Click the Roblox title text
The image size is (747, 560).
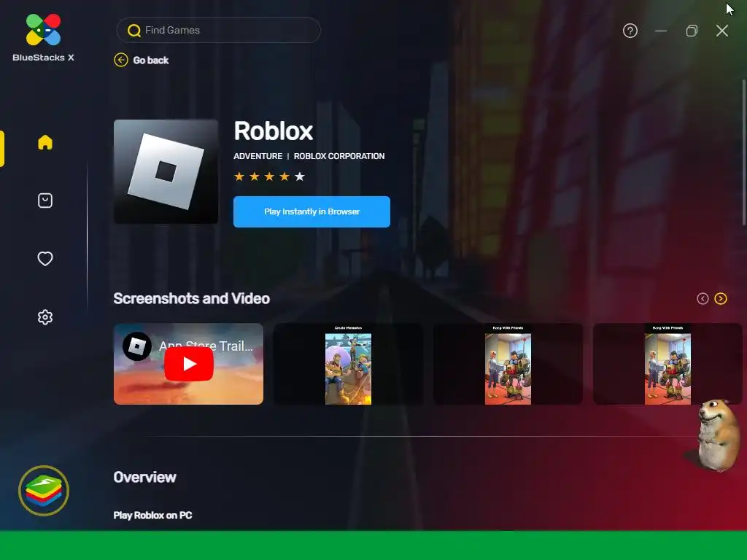(273, 131)
